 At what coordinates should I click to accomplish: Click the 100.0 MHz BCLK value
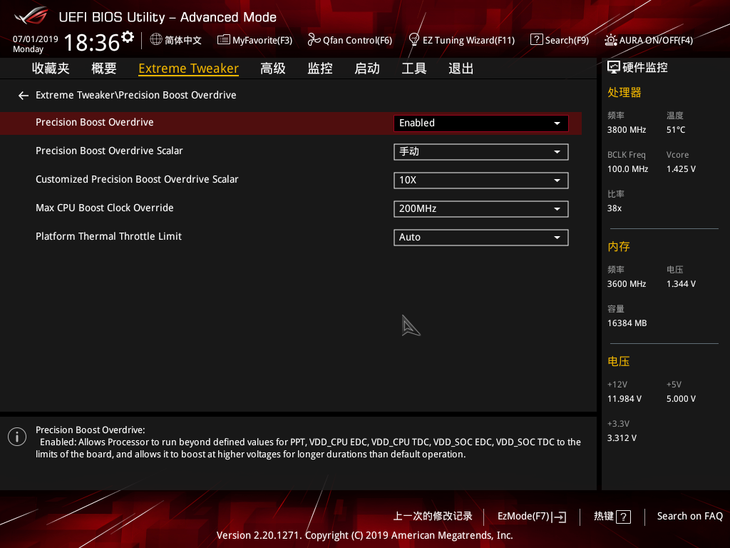(628, 169)
